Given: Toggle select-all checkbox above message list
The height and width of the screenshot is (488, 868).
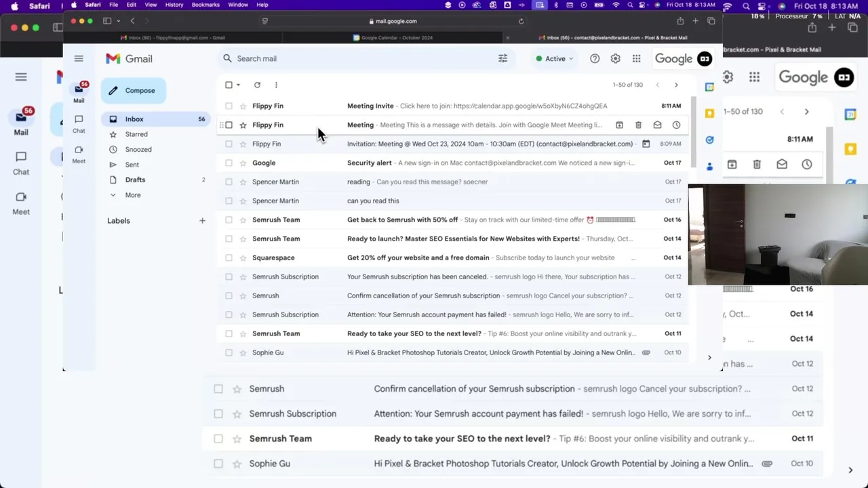Looking at the screenshot, I should pyautogui.click(x=229, y=85).
